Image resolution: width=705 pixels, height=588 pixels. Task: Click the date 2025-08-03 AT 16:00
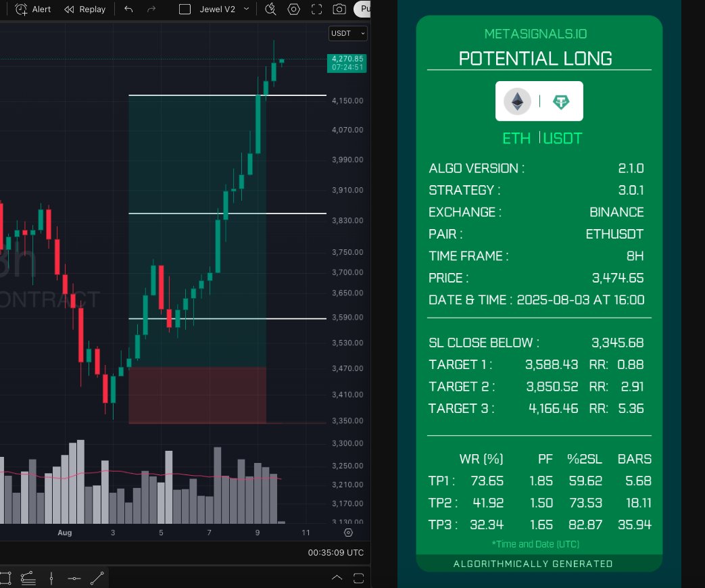coord(581,300)
